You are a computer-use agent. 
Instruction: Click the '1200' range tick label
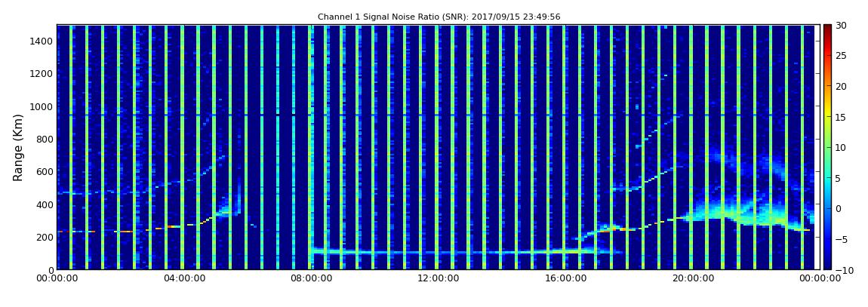pos(42,74)
